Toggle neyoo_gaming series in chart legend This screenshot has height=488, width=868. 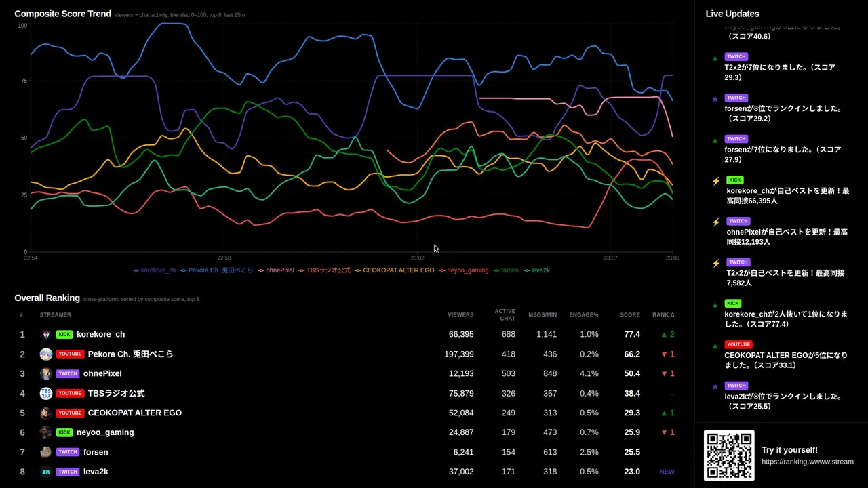coord(464,270)
